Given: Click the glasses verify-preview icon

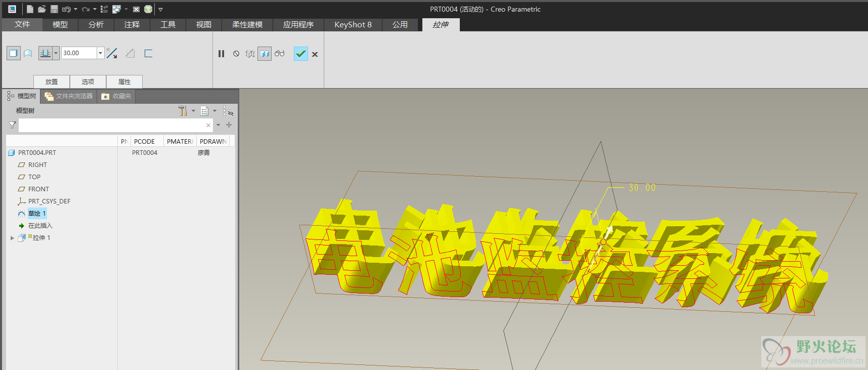Looking at the screenshot, I should pyautogui.click(x=280, y=54).
